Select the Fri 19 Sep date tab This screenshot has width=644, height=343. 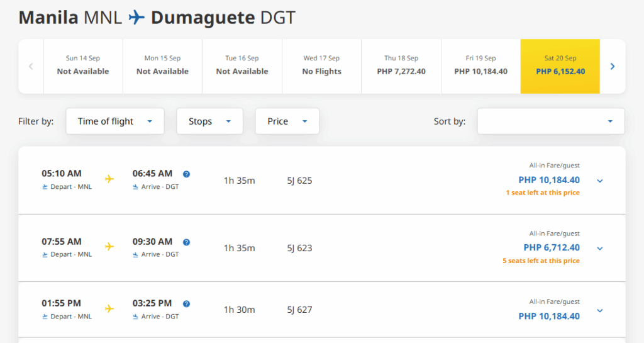pos(480,66)
